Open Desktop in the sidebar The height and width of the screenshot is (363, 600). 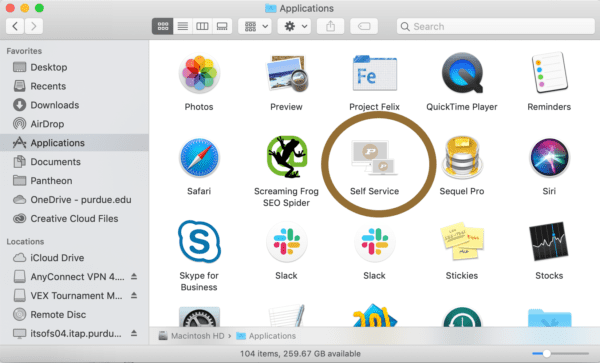[75, 67]
